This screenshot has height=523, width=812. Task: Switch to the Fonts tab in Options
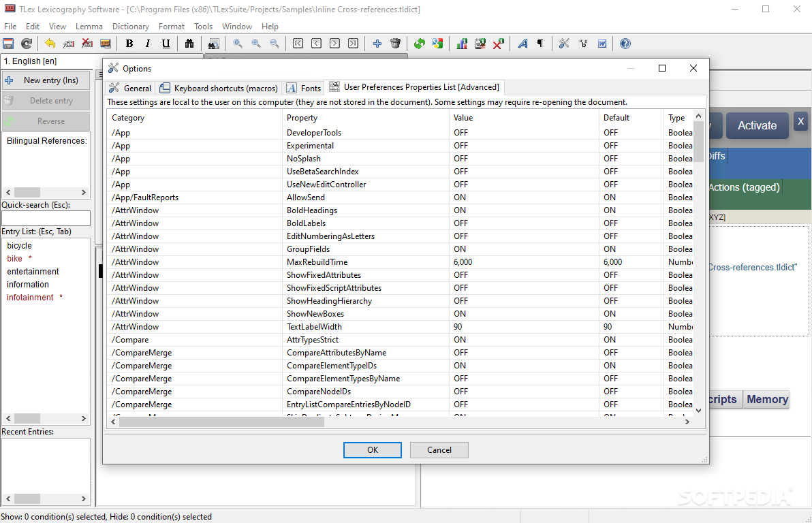304,88
